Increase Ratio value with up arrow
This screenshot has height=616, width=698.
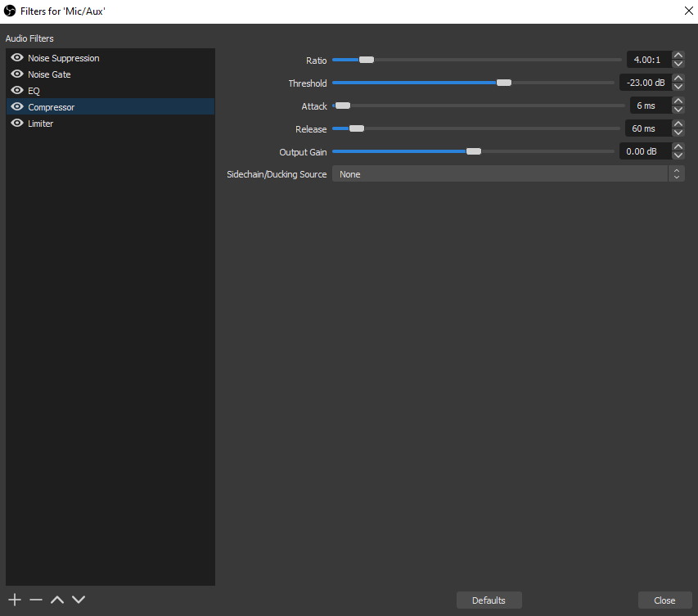coord(678,56)
